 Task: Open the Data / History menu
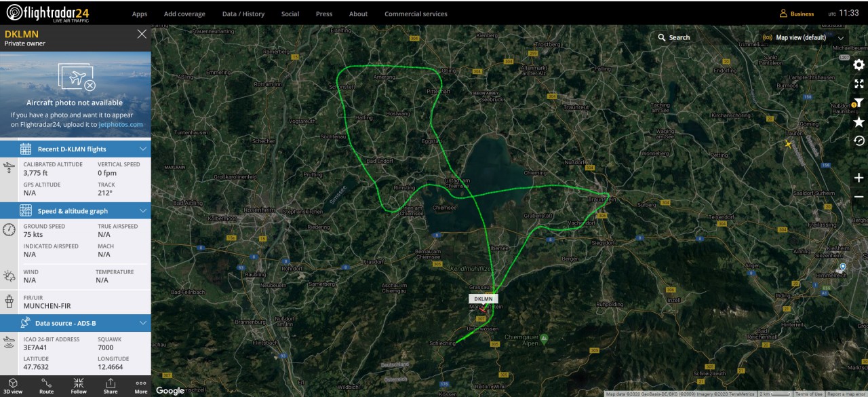click(243, 14)
